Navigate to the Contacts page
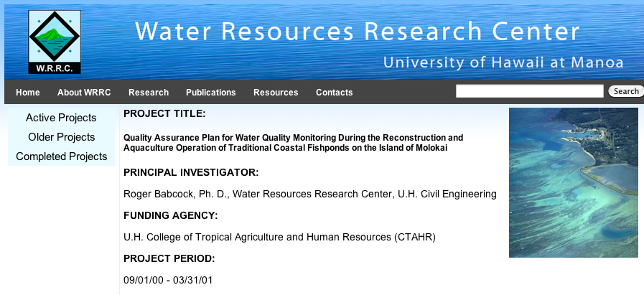Screen dimensions: 644x295 click(335, 93)
